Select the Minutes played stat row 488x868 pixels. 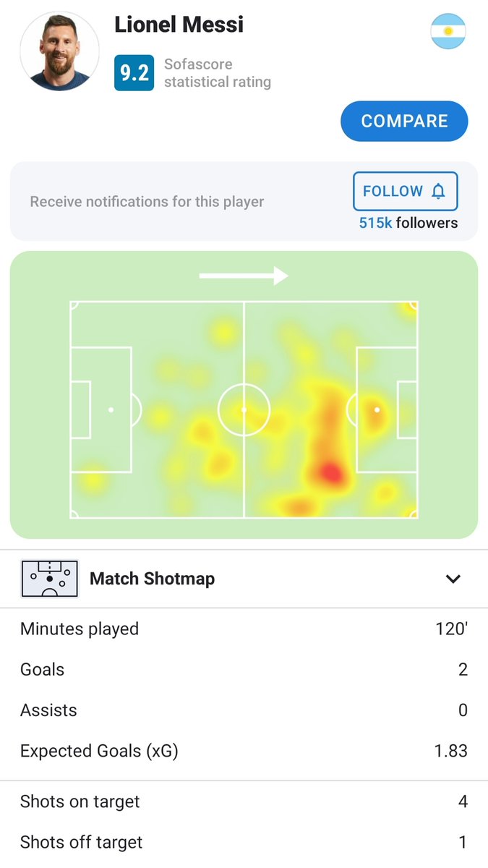click(244, 629)
